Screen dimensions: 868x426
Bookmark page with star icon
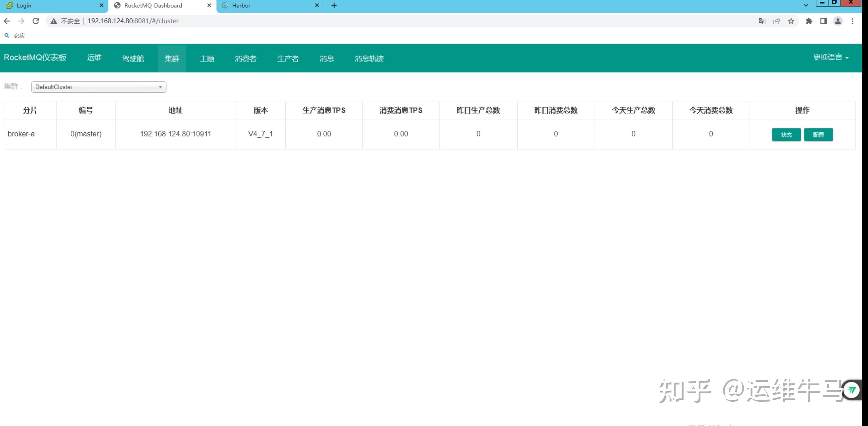[791, 21]
